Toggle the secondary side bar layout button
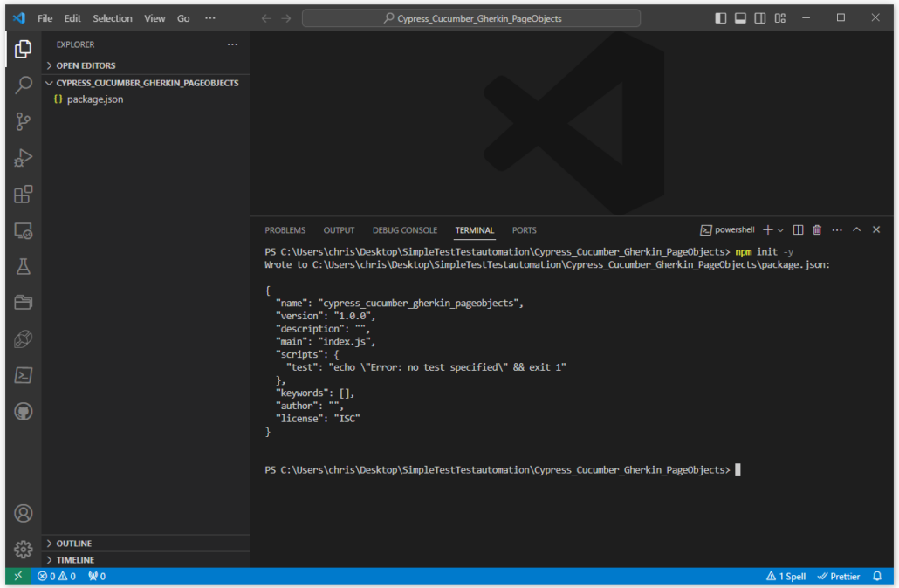Viewport: 899px width, 588px height. (760, 18)
